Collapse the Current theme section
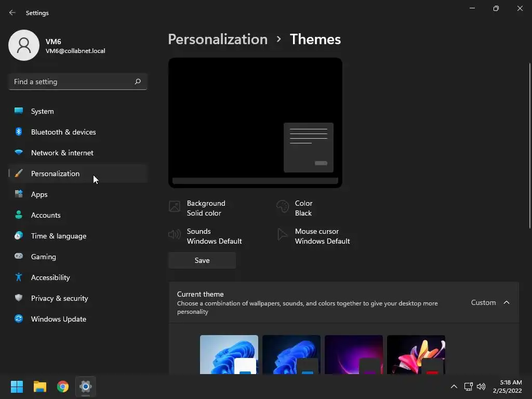 click(507, 302)
